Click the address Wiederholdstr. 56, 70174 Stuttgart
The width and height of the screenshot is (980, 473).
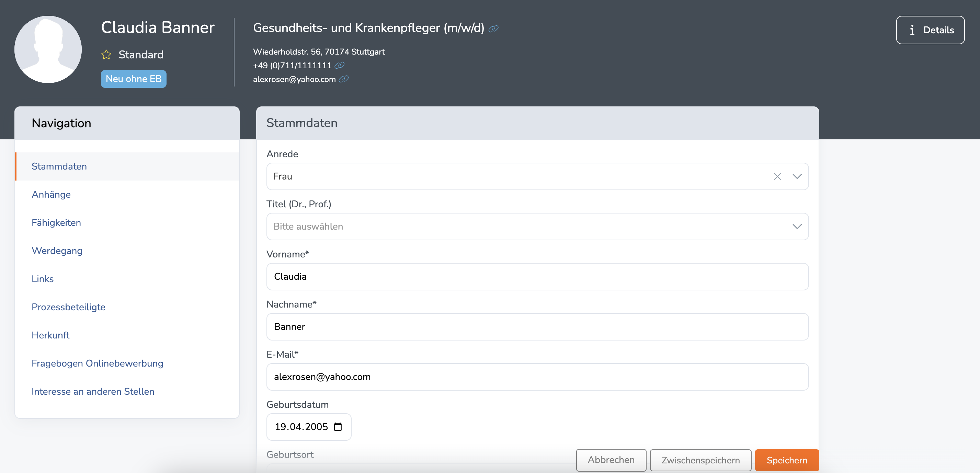pyautogui.click(x=319, y=52)
